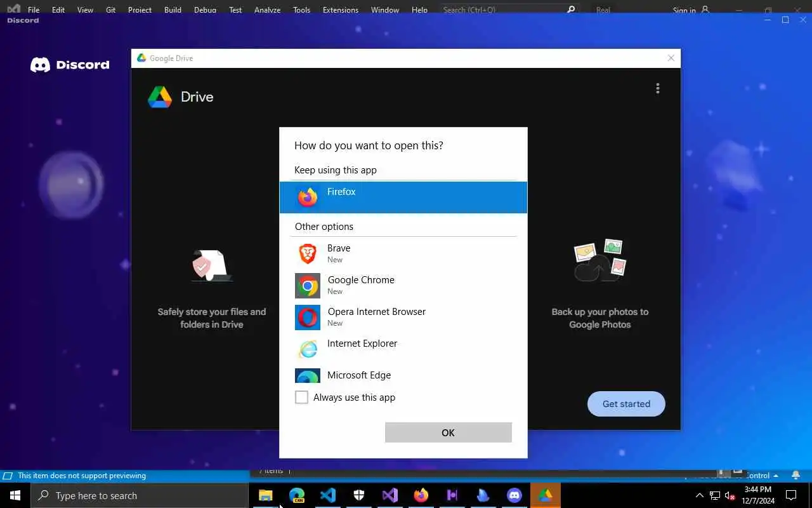812x508 pixels.
Task: Click the Discord logo
Action: (70, 65)
